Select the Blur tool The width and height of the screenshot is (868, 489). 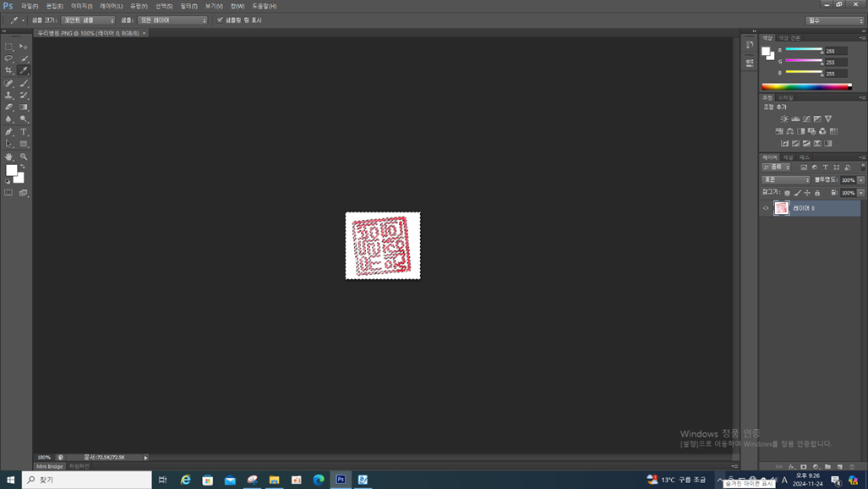coord(8,119)
